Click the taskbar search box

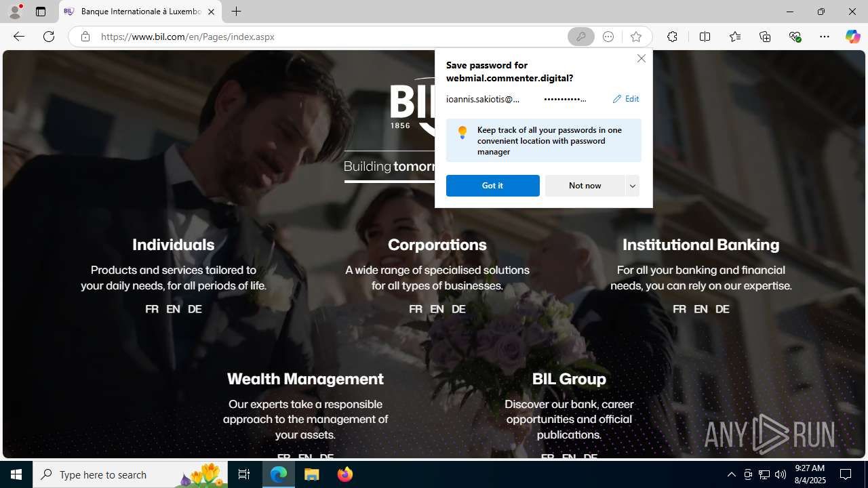click(x=130, y=474)
